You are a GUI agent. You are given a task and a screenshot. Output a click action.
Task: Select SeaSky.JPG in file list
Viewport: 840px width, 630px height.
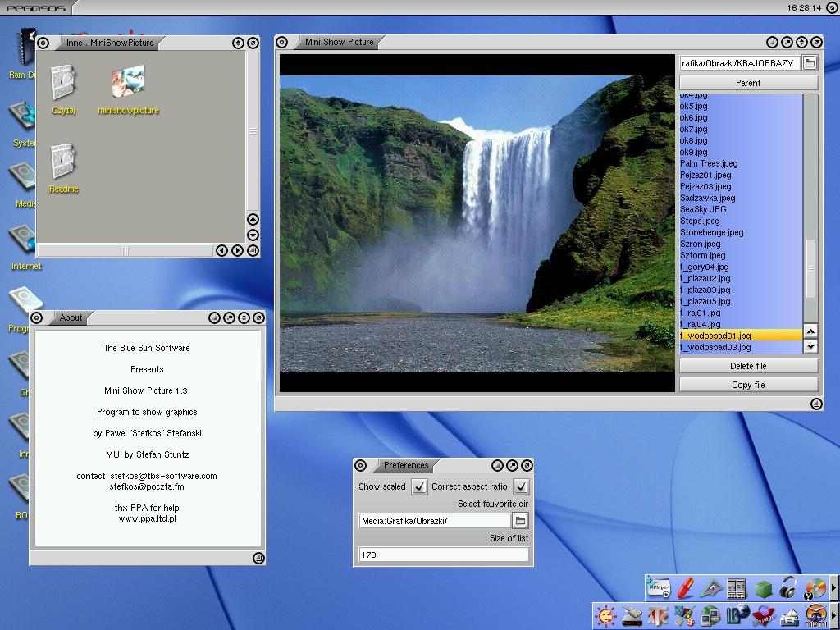click(741, 209)
